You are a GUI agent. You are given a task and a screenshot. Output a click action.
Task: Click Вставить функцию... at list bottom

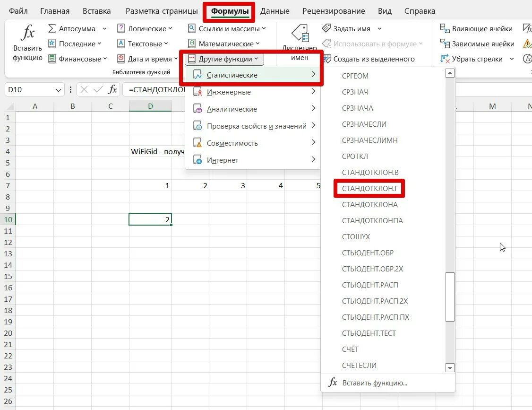tap(388, 383)
